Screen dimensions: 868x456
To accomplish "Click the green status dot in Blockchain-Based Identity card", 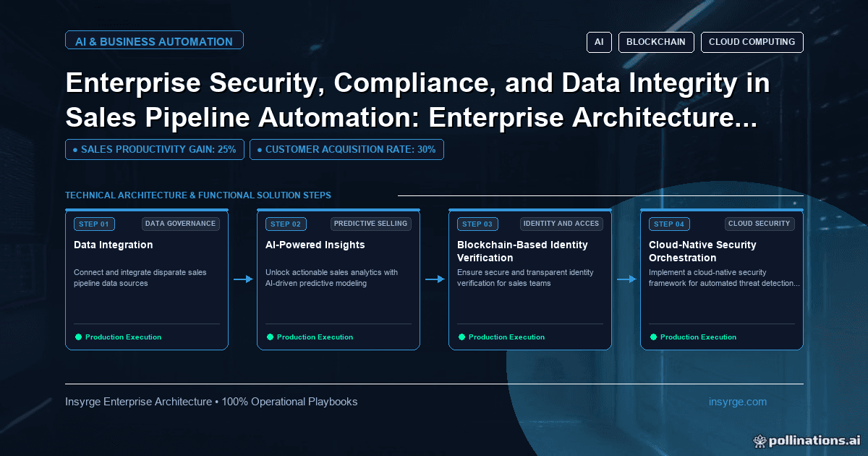I will pos(461,337).
